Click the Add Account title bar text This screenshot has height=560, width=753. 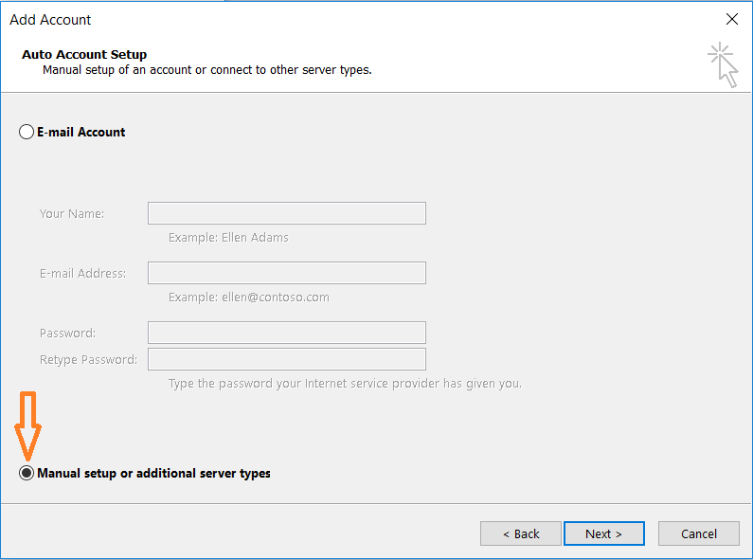tap(50, 20)
